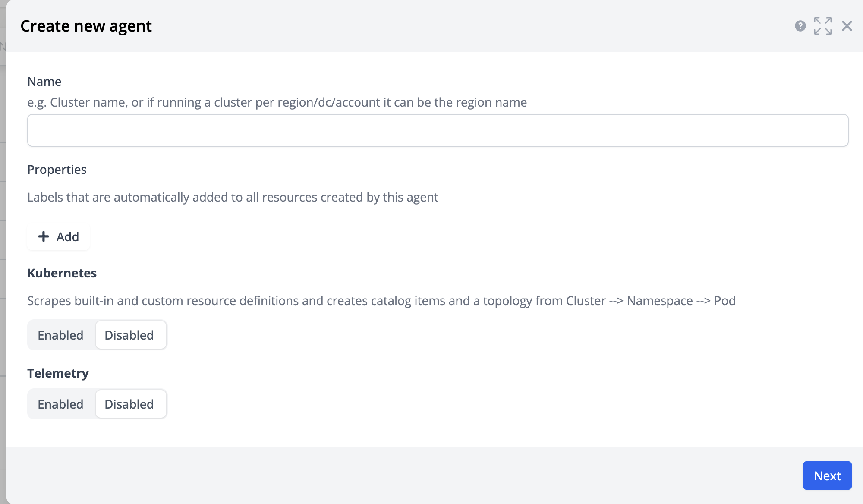This screenshot has height=504, width=863.
Task: Click the "Create new agent" dialog title
Action: point(86,26)
